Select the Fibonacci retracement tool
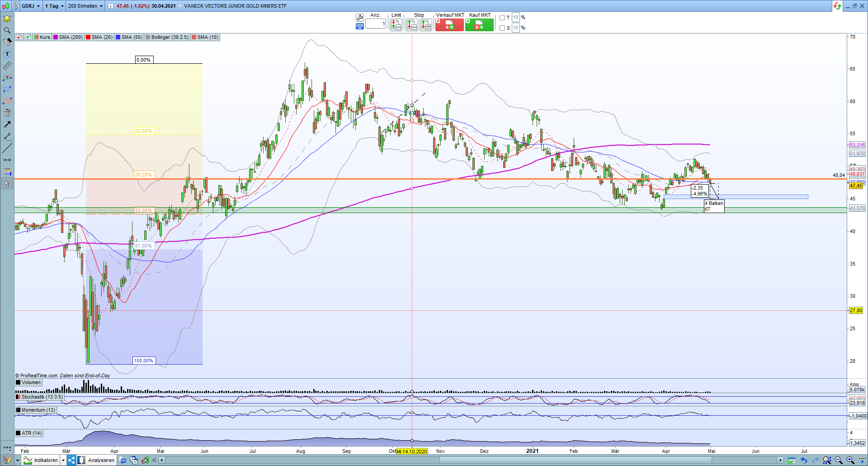 click(7, 172)
